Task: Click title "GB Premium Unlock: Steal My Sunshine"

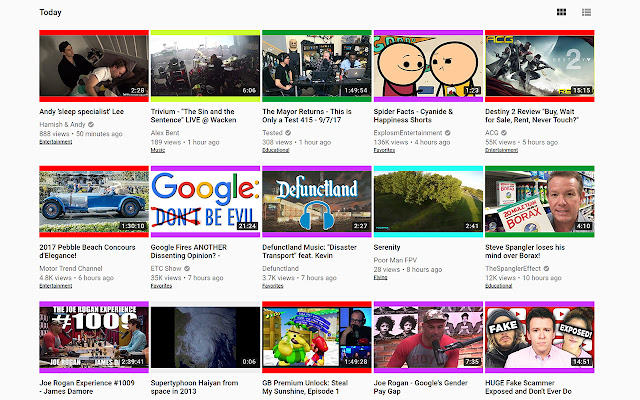Action: [x=305, y=387]
